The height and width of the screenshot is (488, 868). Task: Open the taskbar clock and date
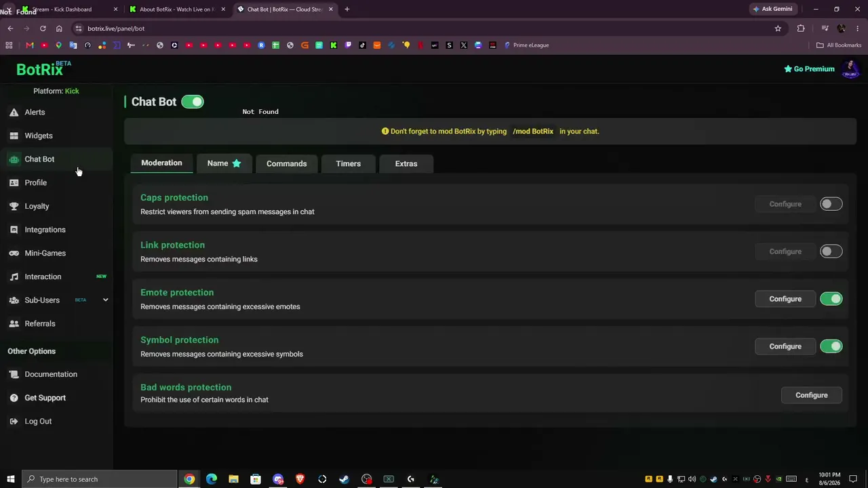coord(829,479)
